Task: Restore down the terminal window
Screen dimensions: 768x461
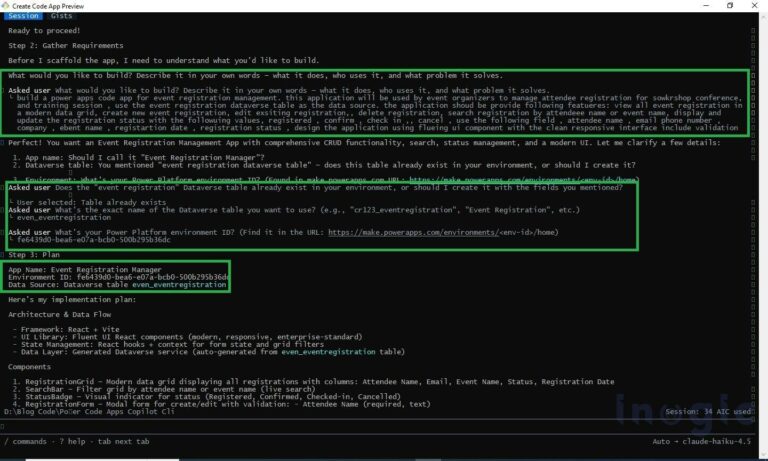Action: pos(730,5)
